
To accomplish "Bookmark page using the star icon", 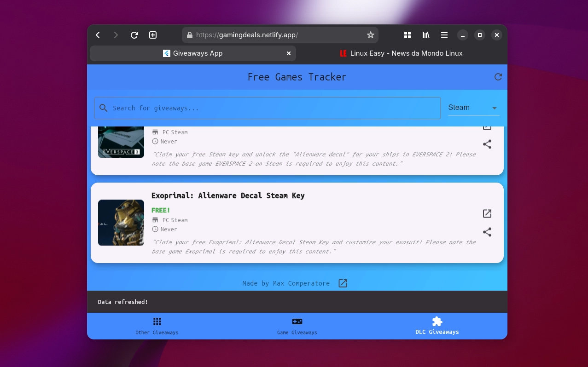I will [370, 35].
